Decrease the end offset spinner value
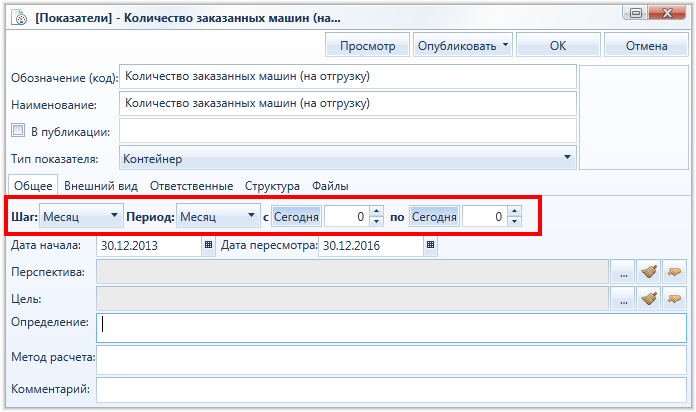The height and width of the screenshot is (412, 696). pos(514,221)
